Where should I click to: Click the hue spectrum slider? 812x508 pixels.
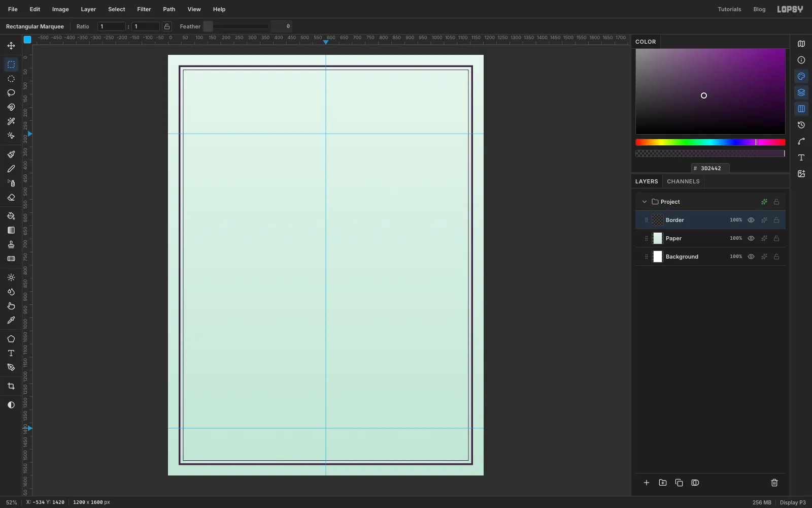click(x=710, y=142)
